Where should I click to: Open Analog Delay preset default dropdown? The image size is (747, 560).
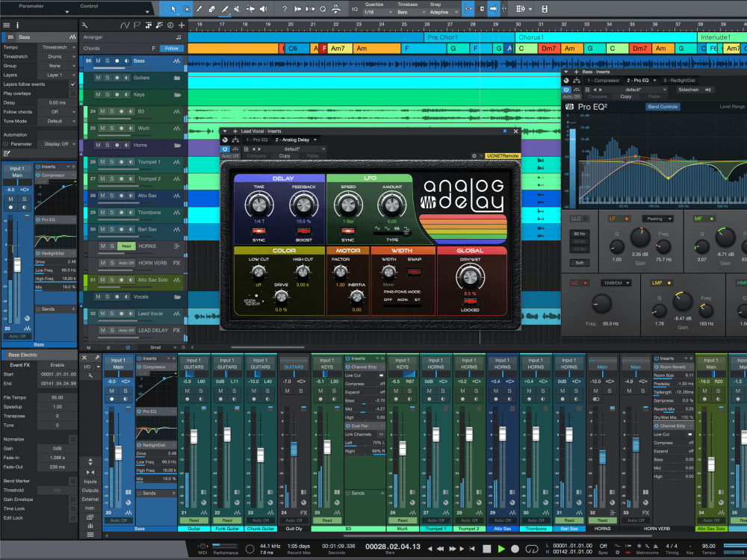click(294, 149)
